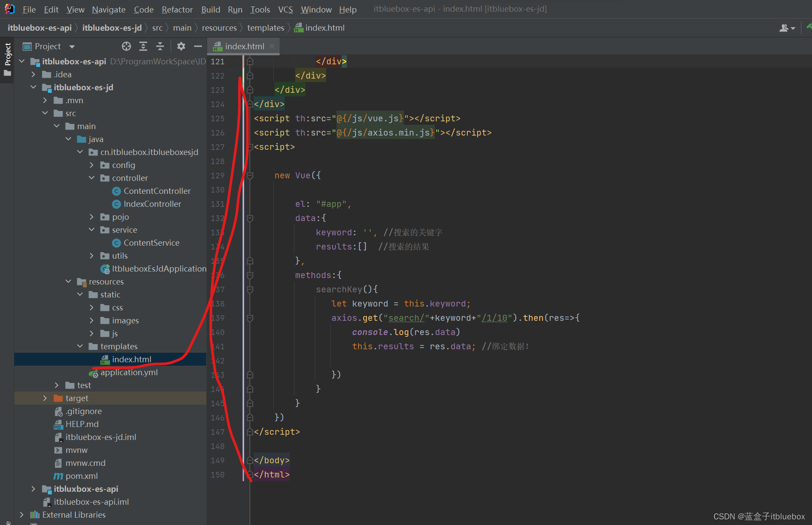Expand External Libraries node
Screen dimensions: 812x525
(22, 515)
